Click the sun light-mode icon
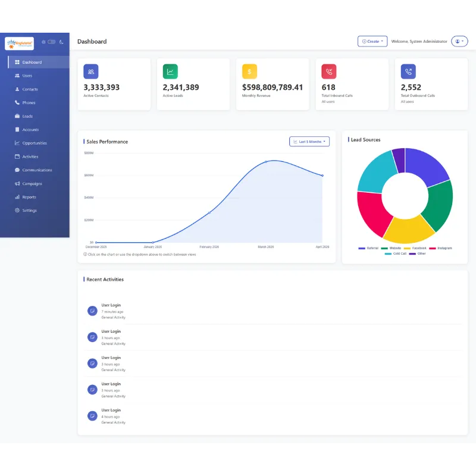 43,42
